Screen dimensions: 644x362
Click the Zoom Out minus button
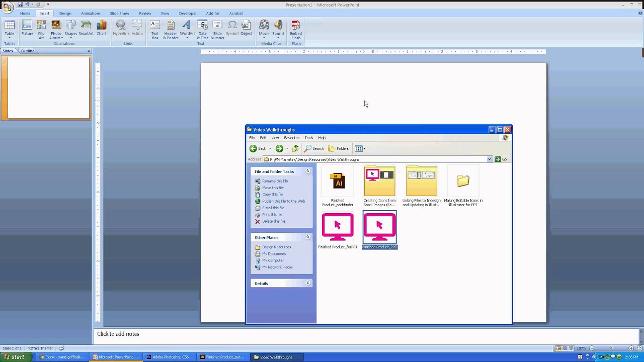point(592,348)
